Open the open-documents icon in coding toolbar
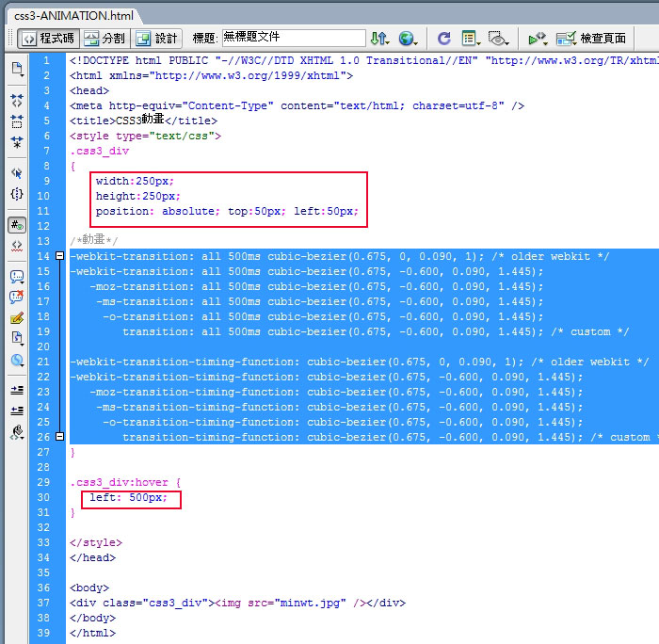The width and height of the screenshot is (659, 644). click(17, 69)
